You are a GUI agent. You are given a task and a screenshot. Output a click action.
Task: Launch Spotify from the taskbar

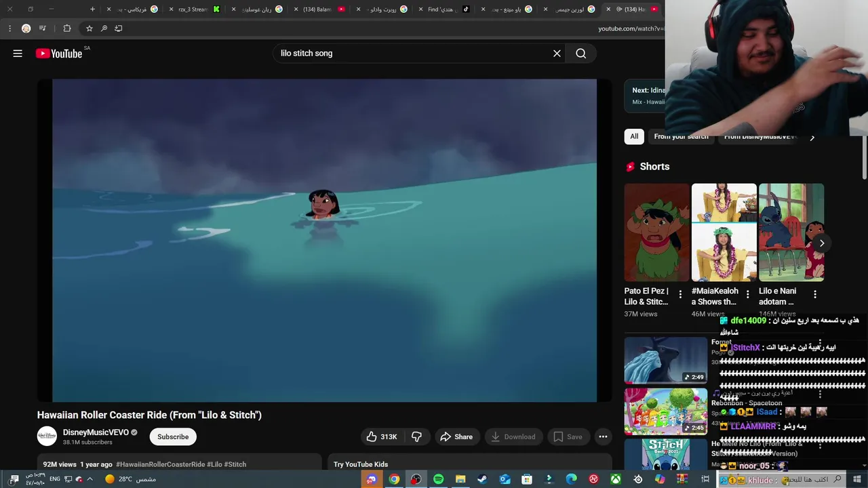[x=438, y=479]
